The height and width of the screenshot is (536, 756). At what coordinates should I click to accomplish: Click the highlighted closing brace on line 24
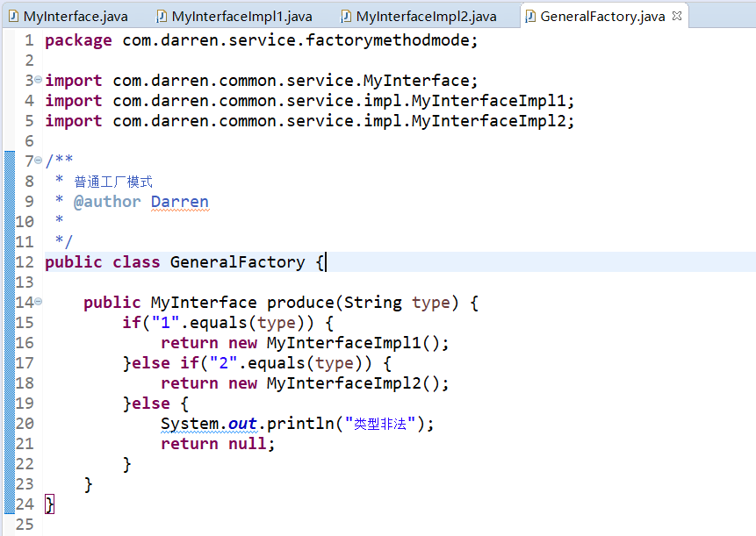(50, 504)
